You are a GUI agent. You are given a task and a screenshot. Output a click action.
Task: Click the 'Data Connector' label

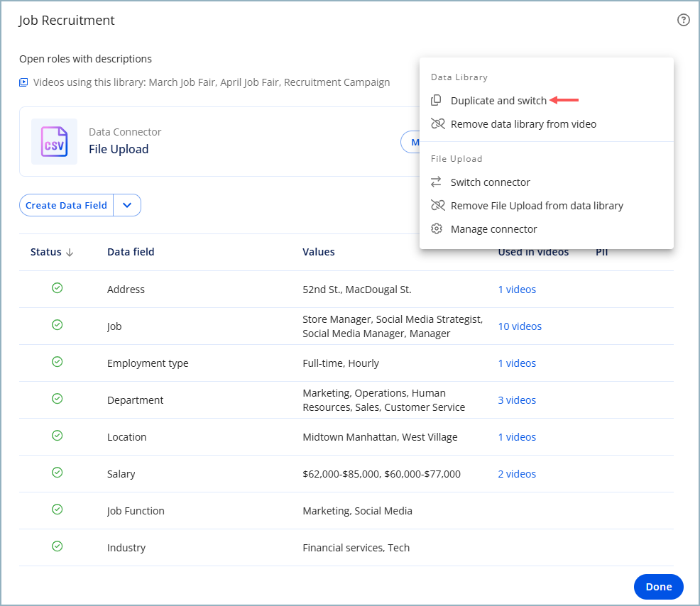[x=125, y=132]
